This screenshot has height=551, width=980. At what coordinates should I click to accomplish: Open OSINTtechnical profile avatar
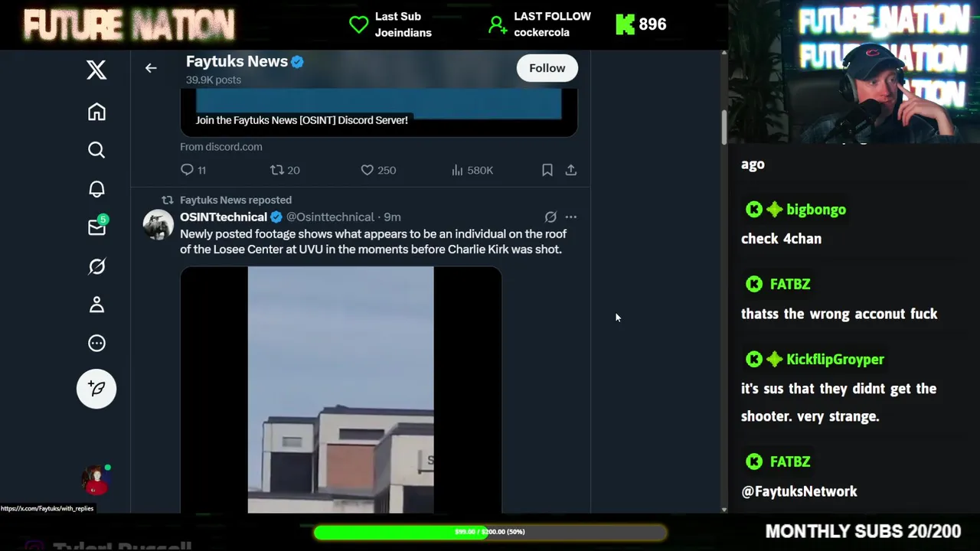158,225
